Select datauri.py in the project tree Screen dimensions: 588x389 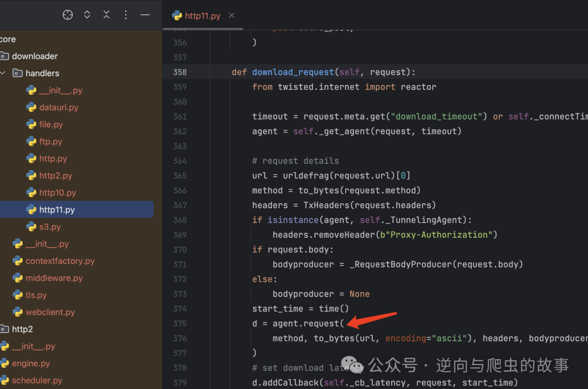click(x=60, y=107)
